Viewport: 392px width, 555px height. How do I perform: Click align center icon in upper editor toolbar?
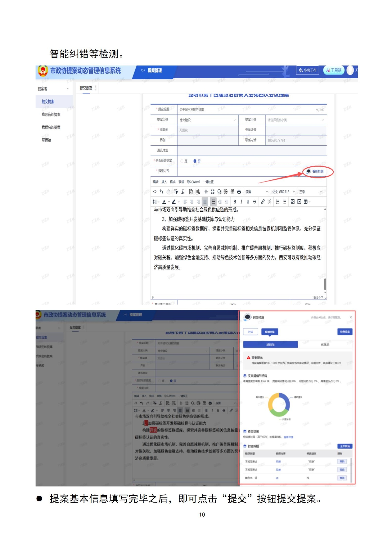pos(192,202)
